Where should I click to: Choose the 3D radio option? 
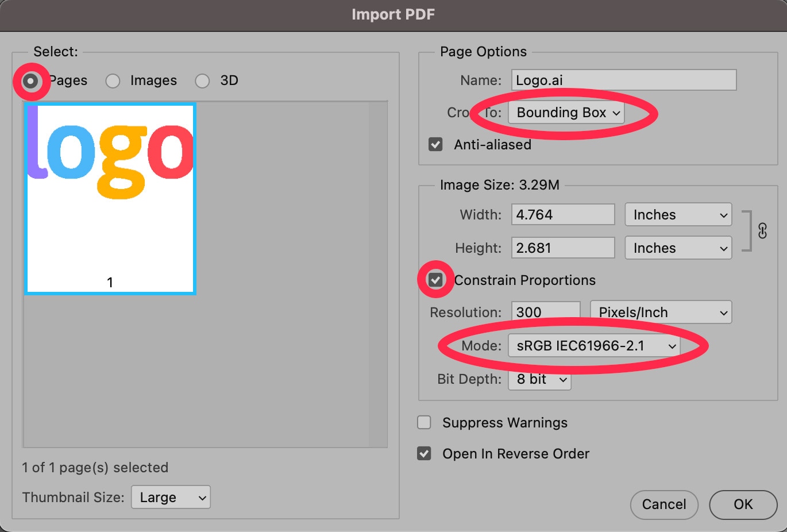[x=202, y=81]
